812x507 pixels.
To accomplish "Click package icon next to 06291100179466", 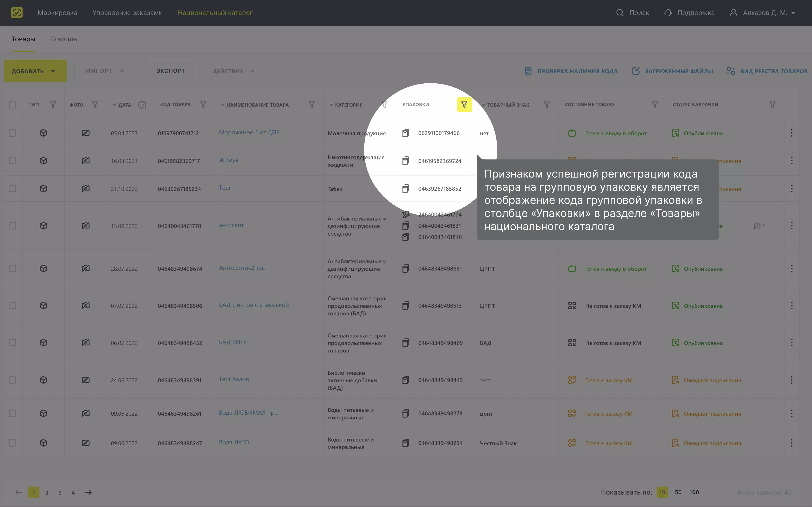I will pyautogui.click(x=406, y=133).
